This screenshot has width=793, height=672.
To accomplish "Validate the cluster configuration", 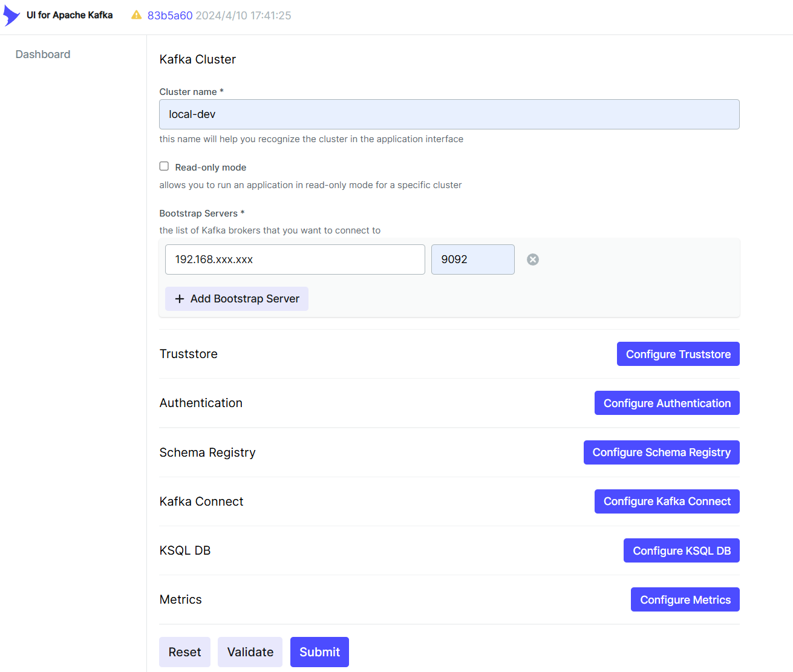I will click(250, 652).
